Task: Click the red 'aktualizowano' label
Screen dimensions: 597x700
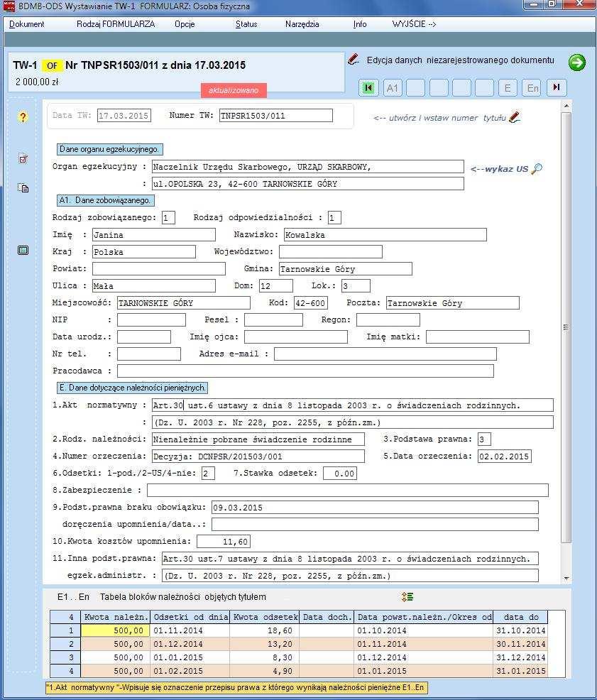Action: [234, 90]
